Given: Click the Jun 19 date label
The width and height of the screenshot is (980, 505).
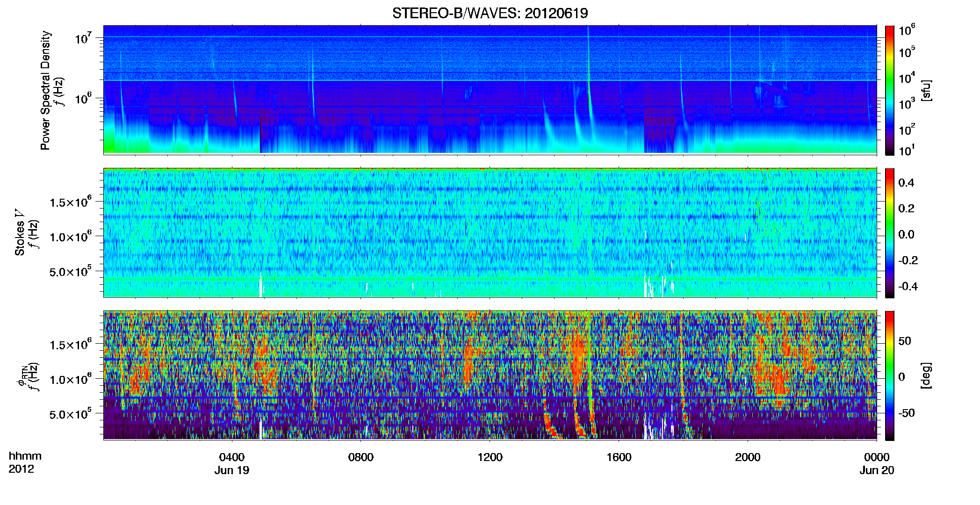Looking at the screenshot, I should (x=232, y=470).
